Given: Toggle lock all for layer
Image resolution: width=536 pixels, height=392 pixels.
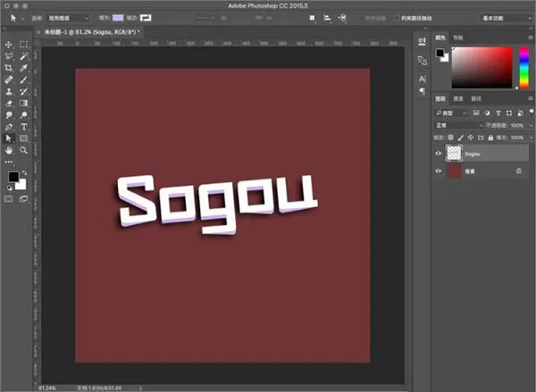Looking at the screenshot, I should [x=490, y=138].
